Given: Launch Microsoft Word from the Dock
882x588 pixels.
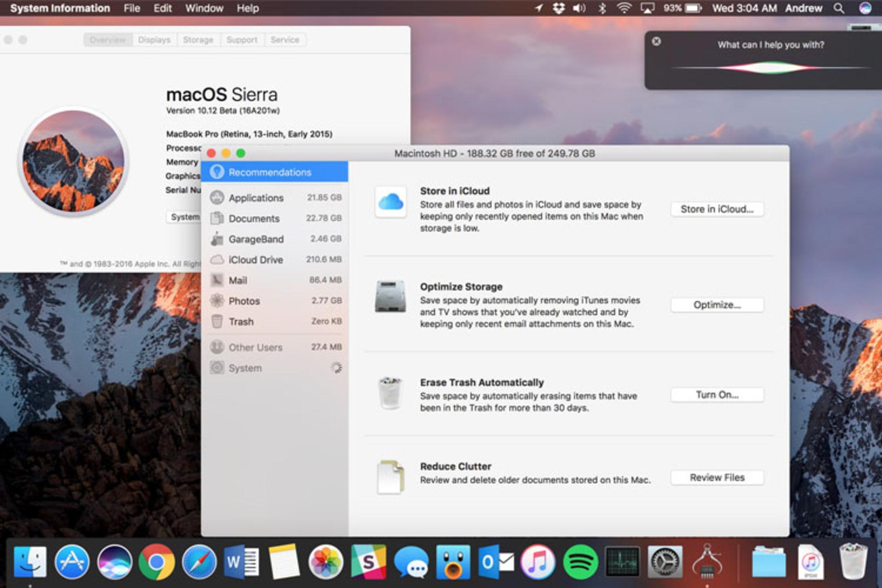Looking at the screenshot, I should [241, 561].
